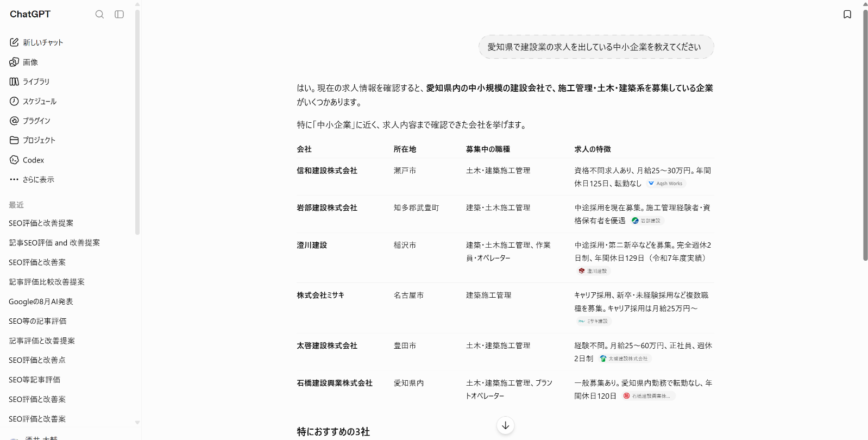
Task: Click the 名古屋市 location cell
Action: pos(408,295)
